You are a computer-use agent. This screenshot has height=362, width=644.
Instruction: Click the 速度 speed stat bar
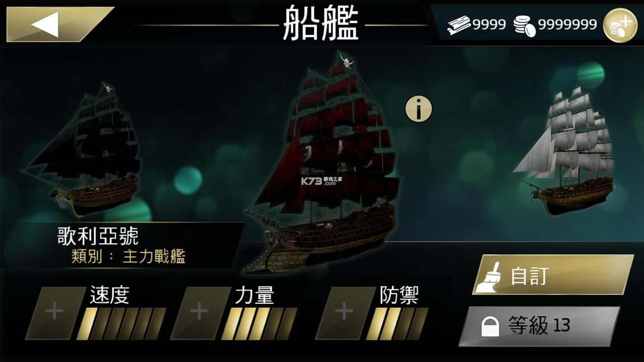[x=121, y=323]
